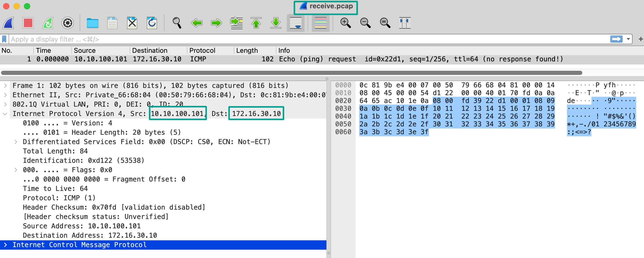This screenshot has height=258, width=644.
Task: Expand the Differentiated Services Field row
Action: tap(16, 142)
